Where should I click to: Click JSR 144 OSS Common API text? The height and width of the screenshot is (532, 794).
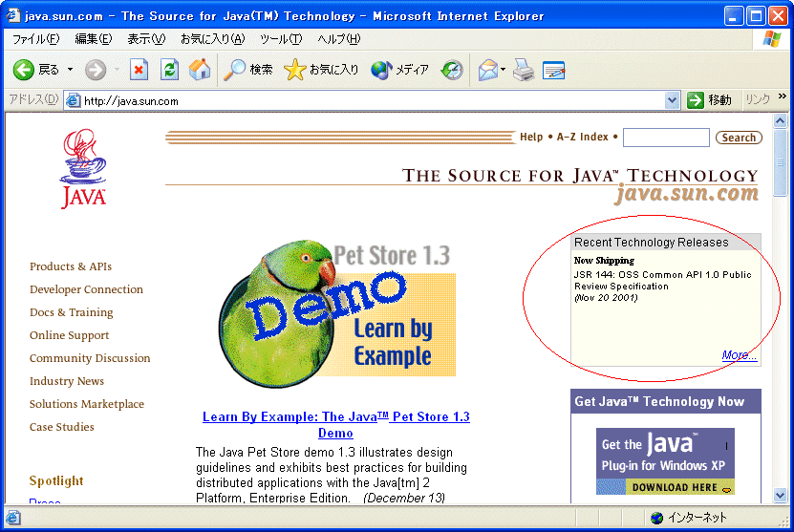tap(662, 281)
